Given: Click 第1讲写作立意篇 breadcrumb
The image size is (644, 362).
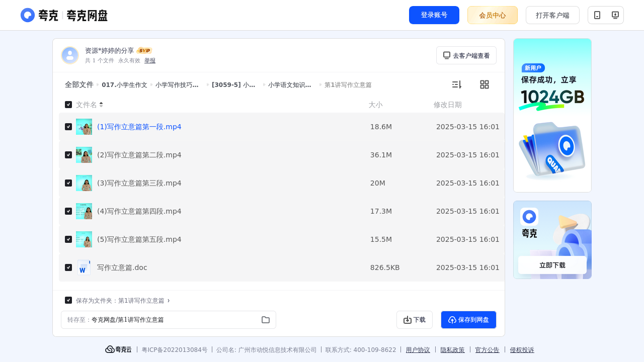Looking at the screenshot, I should [348, 85].
